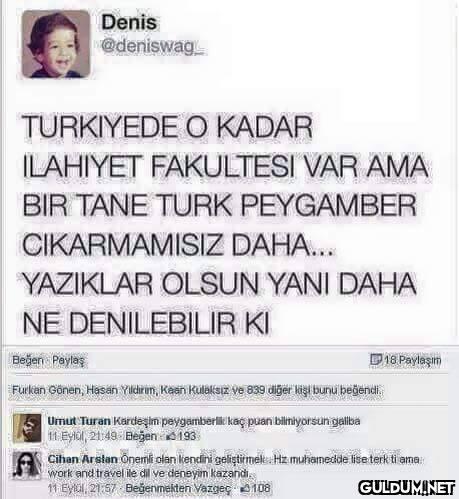
Task: Click Beğenmekten Vazgeç on Cihan's comment
Action: (x=178, y=488)
